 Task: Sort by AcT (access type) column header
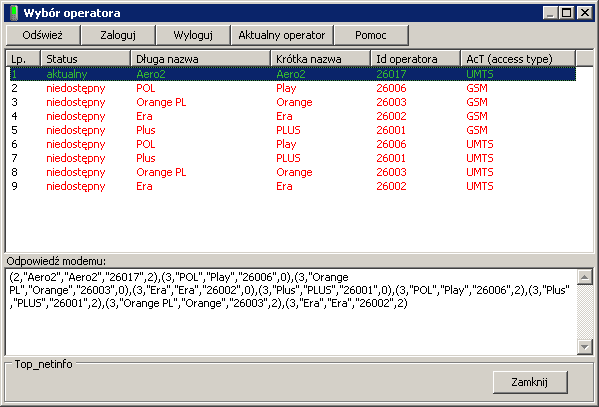click(518, 59)
